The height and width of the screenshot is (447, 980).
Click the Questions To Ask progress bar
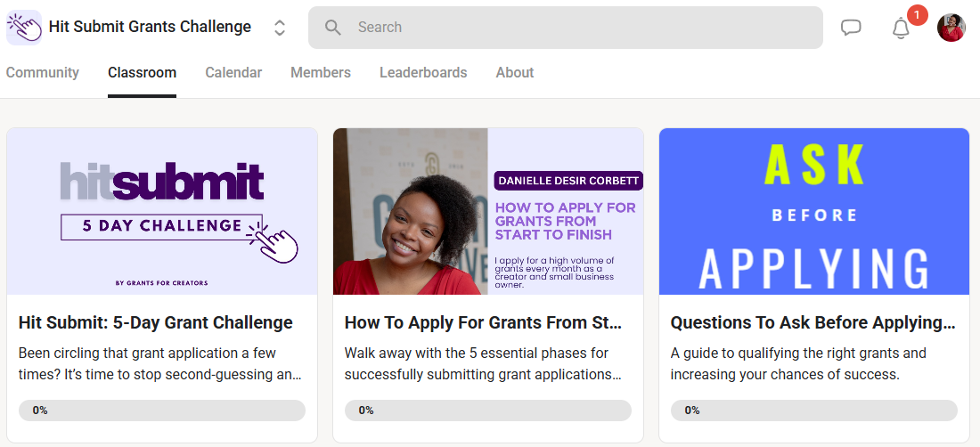[x=813, y=410]
